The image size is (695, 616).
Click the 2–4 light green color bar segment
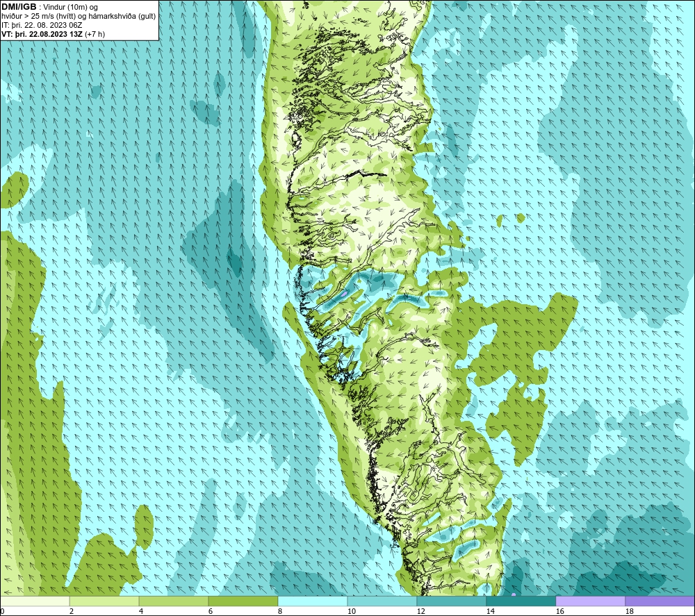tap(104, 601)
